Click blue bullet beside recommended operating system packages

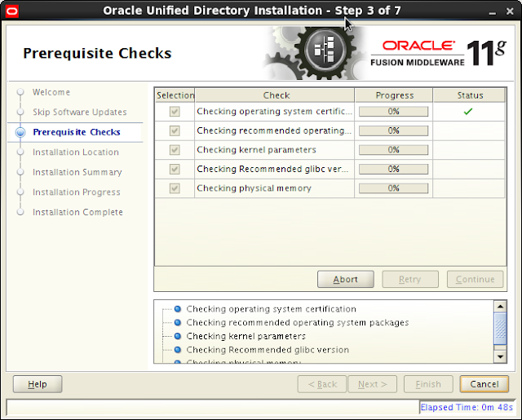[178, 322]
